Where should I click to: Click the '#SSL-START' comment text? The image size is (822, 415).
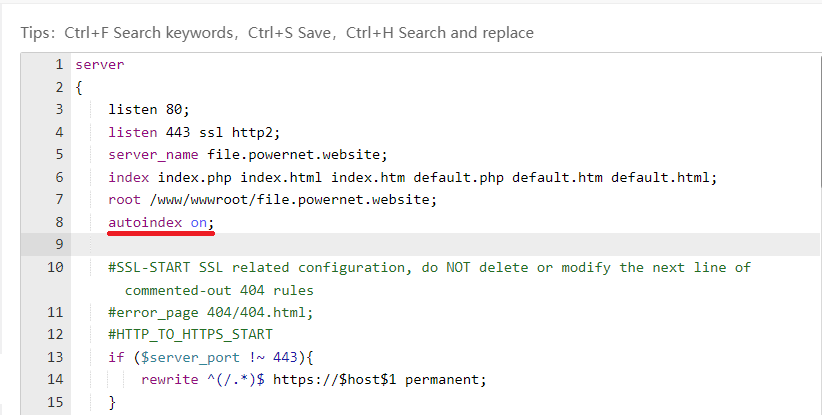coord(149,267)
